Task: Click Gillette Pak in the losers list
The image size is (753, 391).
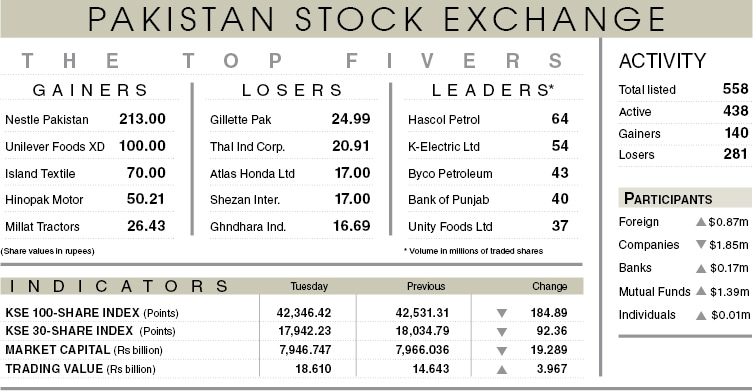Action: 241,120
